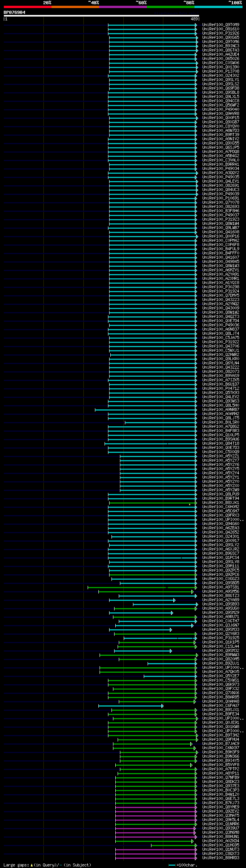Select hit UniRef100_B9MT39
Image resolution: width=246 pixels, height=868 pixels.
pyautogui.click(x=221, y=135)
